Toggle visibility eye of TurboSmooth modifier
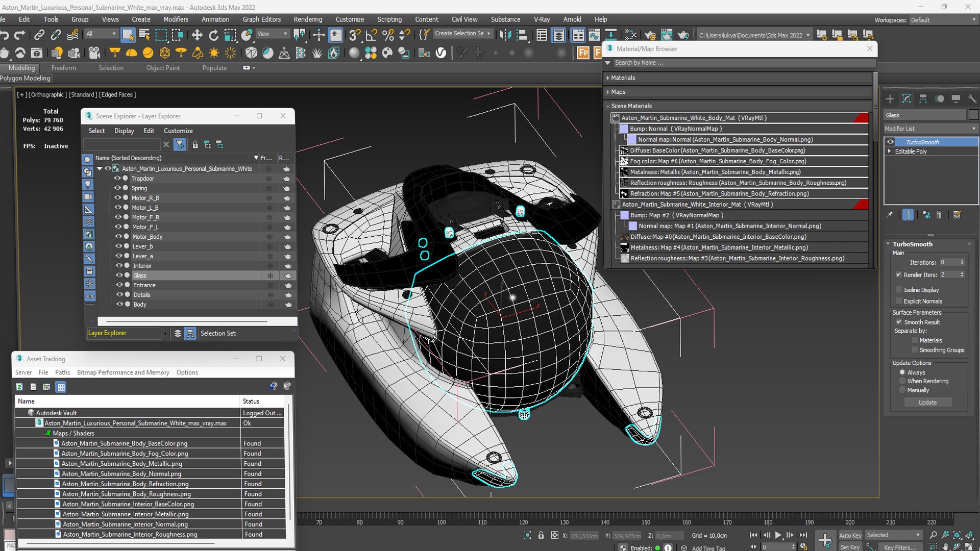 (x=891, y=142)
